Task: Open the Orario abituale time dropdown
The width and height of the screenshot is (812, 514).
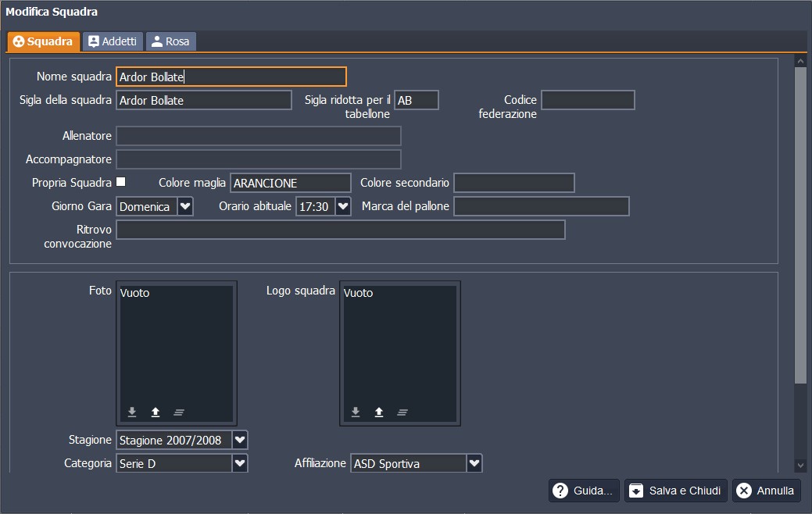Action: [343, 206]
